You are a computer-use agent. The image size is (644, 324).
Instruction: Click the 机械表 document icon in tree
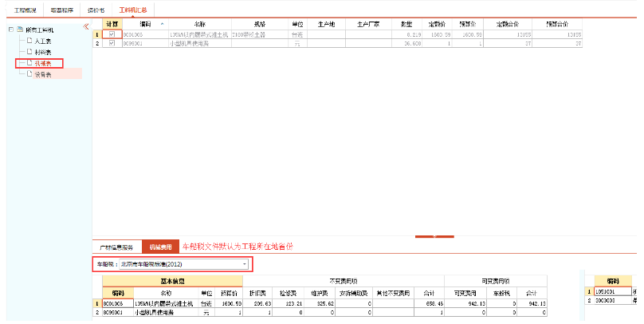29,63
